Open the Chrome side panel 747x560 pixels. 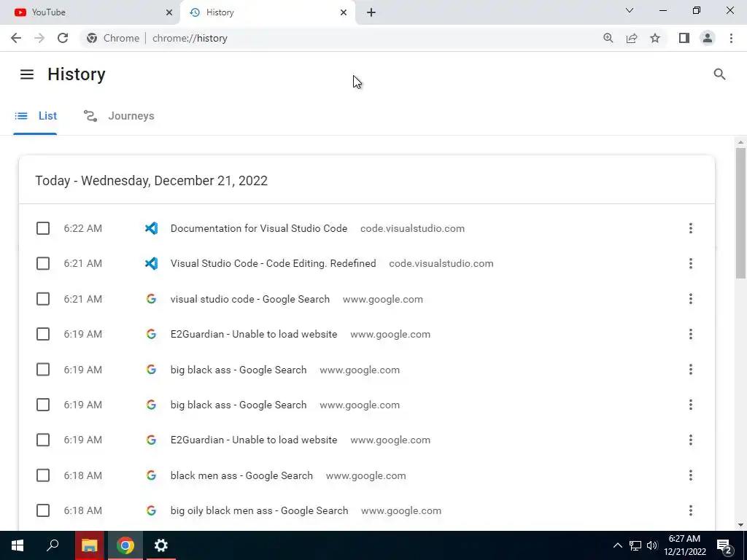point(684,38)
